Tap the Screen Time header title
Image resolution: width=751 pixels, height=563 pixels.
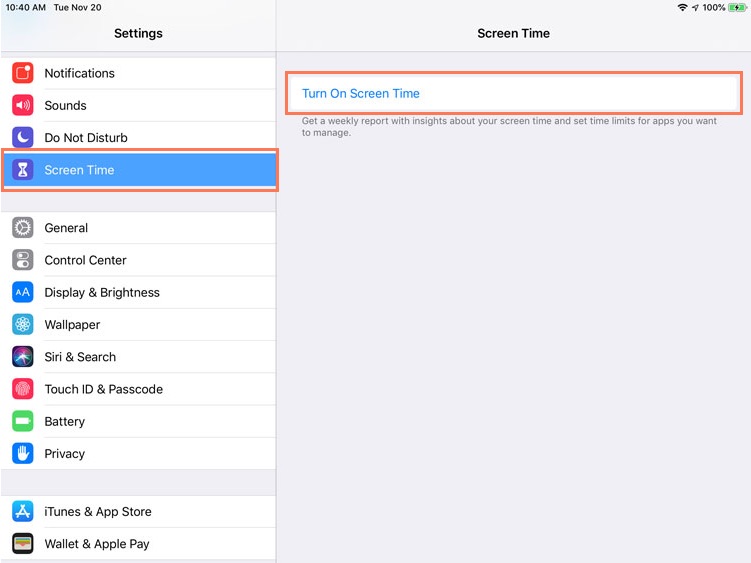513,33
